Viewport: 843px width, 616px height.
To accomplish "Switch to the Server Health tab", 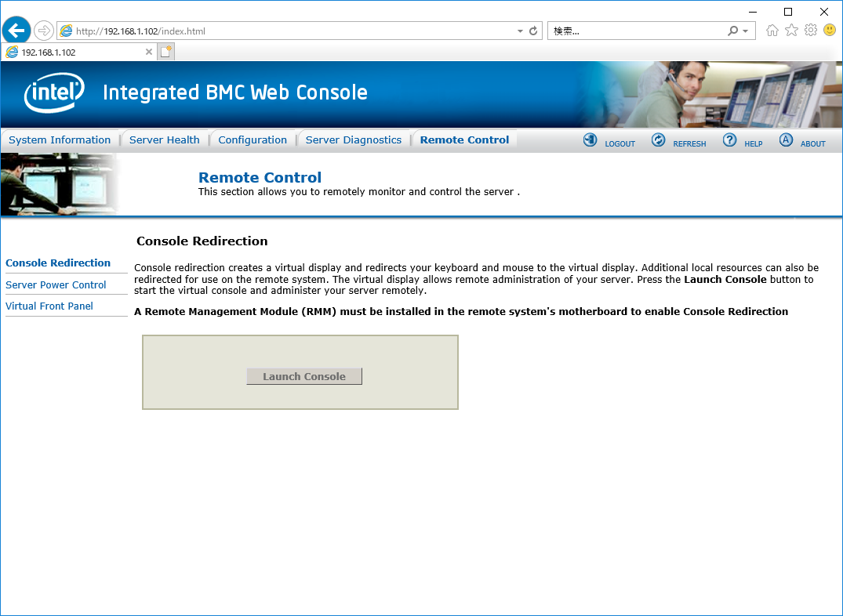I will 165,140.
